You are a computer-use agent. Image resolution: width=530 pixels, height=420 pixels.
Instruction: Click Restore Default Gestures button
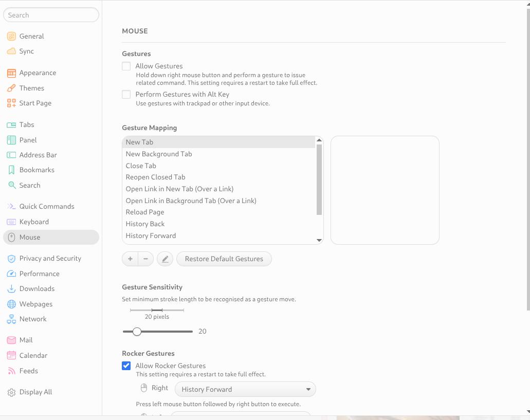pos(224,259)
